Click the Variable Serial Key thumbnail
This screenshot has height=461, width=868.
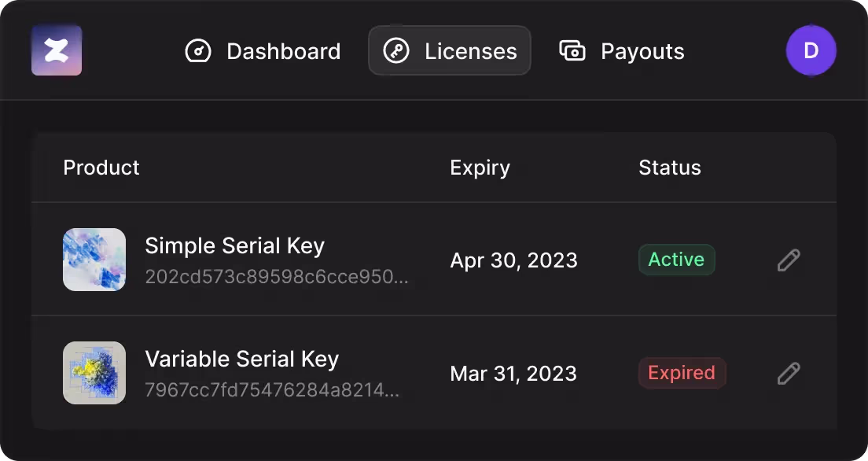pos(94,373)
